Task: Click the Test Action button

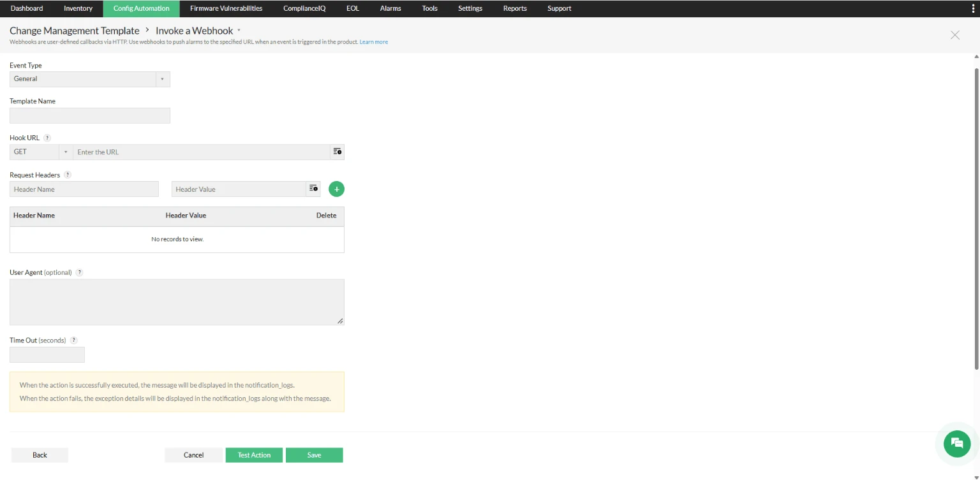Action: [254, 455]
